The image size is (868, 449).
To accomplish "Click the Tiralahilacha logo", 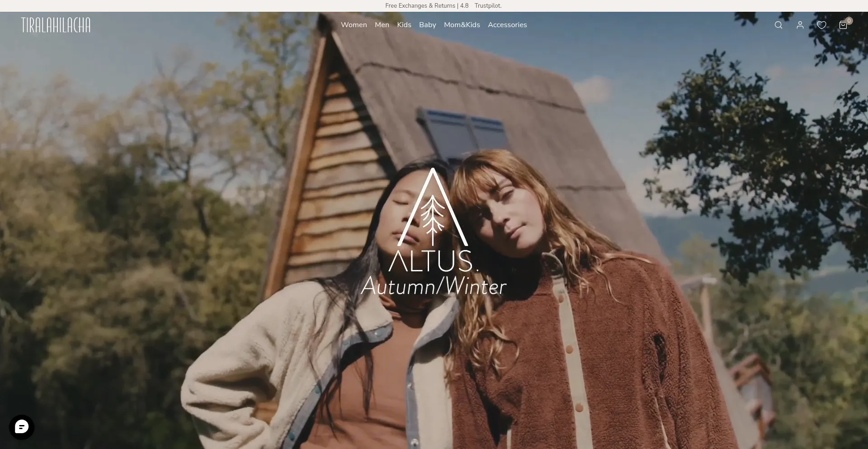I will point(56,25).
